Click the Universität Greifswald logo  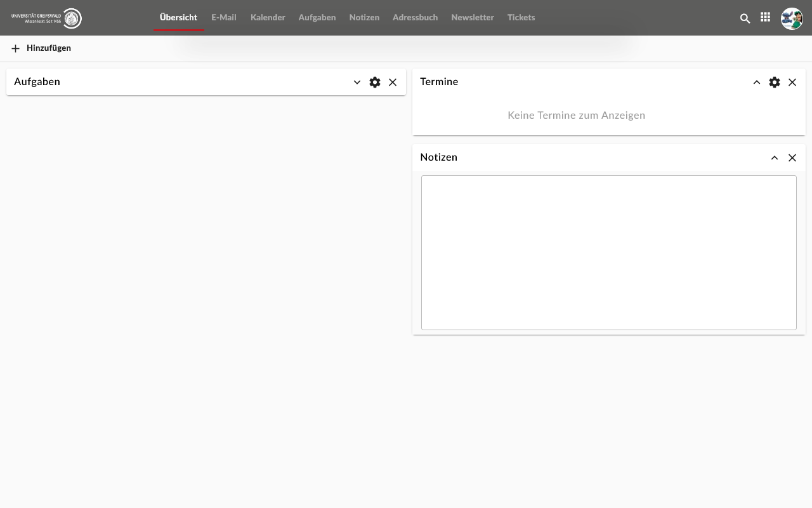point(46,18)
